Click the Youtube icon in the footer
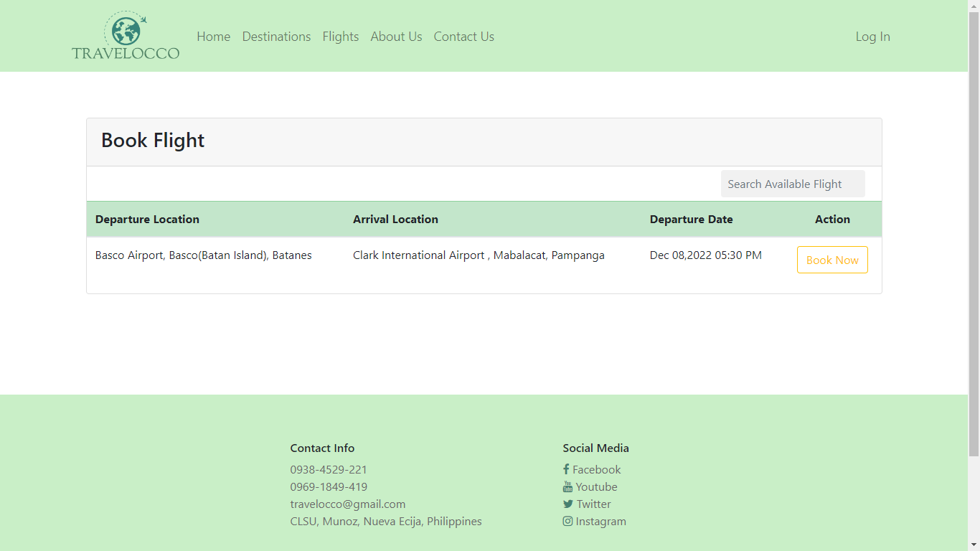This screenshot has width=980, height=551. tap(567, 486)
